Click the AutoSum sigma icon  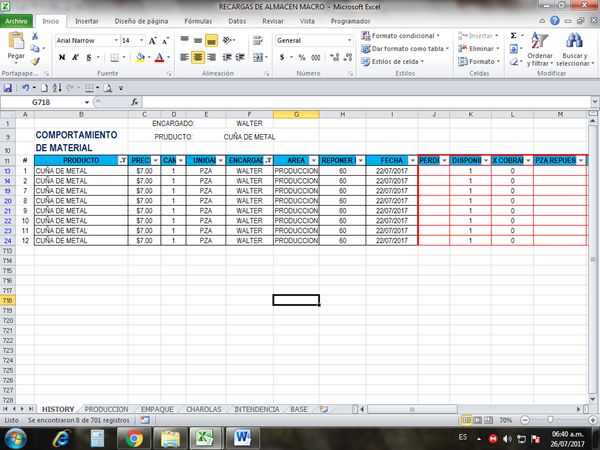(x=514, y=35)
